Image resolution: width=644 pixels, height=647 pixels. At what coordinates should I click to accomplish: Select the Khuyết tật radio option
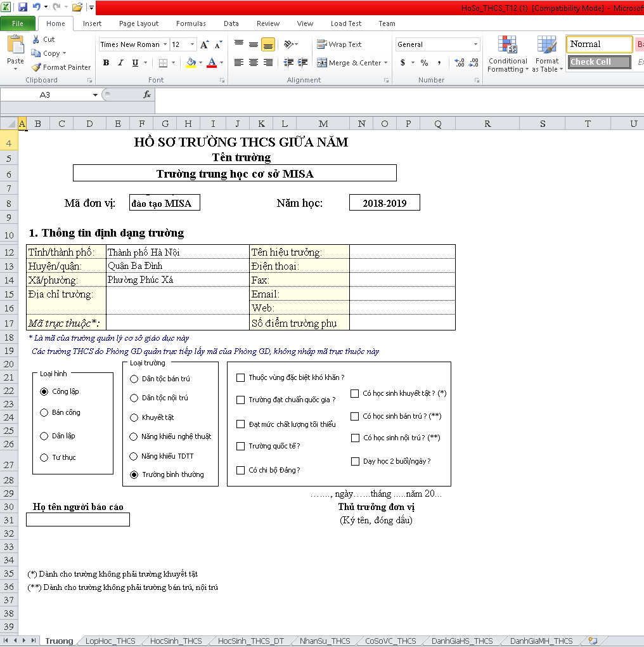(134, 417)
